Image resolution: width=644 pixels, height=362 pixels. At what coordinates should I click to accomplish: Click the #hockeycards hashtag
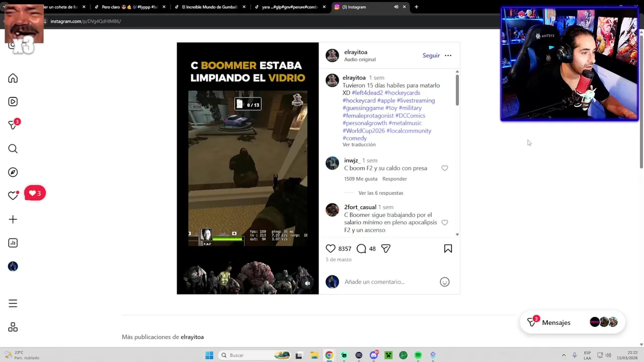(x=403, y=93)
